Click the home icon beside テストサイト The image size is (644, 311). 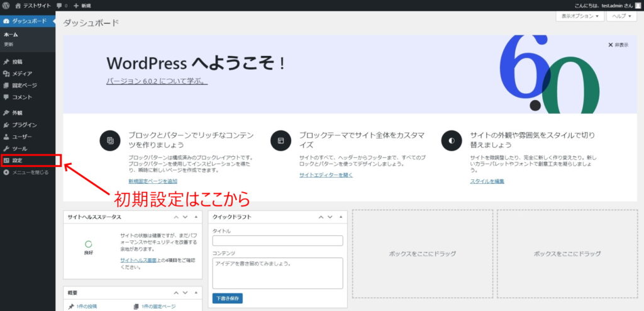[x=18, y=5]
